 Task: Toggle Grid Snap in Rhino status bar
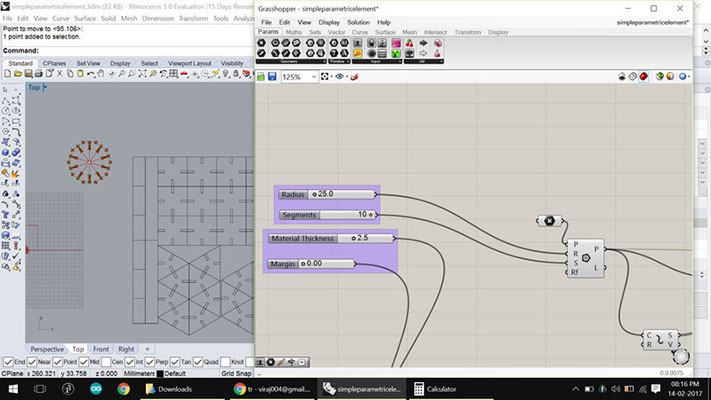(x=236, y=374)
